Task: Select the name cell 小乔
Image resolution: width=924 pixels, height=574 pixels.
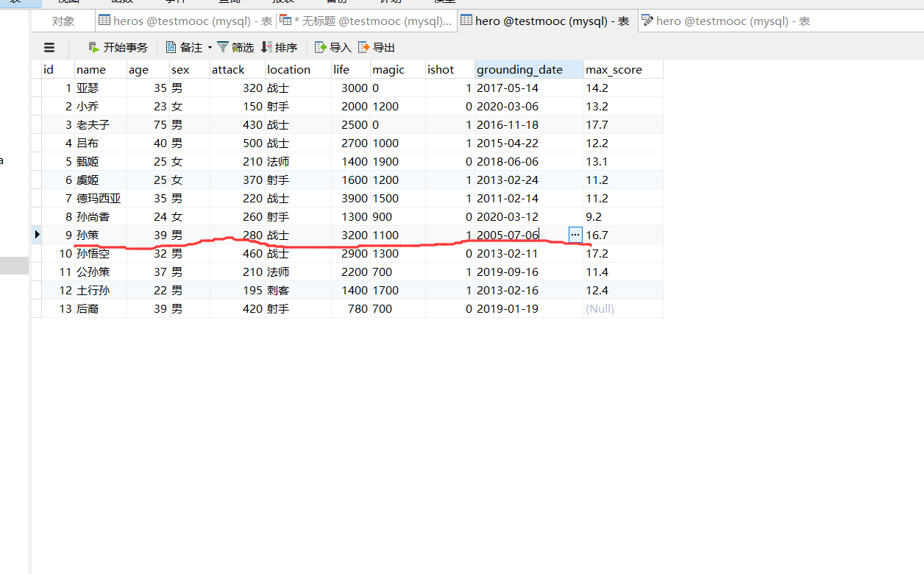Action: [101, 106]
